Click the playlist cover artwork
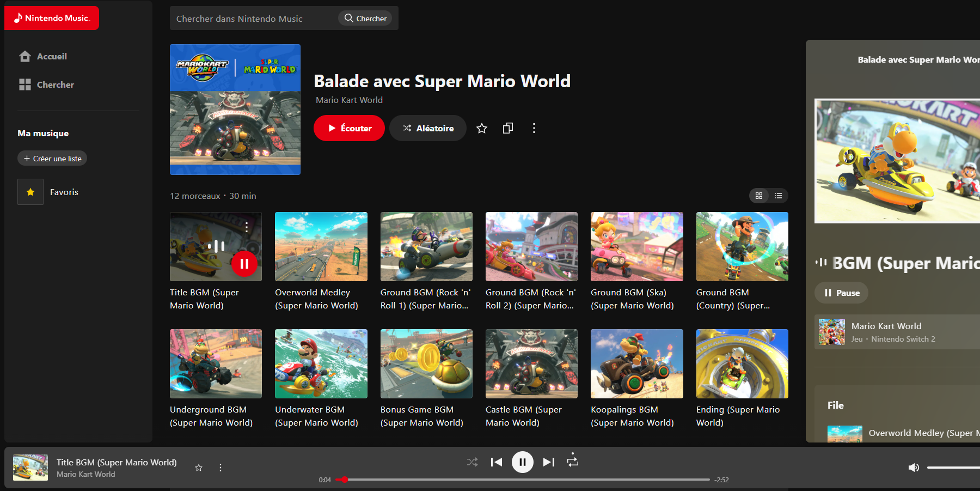This screenshot has width=980, height=491. 235,110
